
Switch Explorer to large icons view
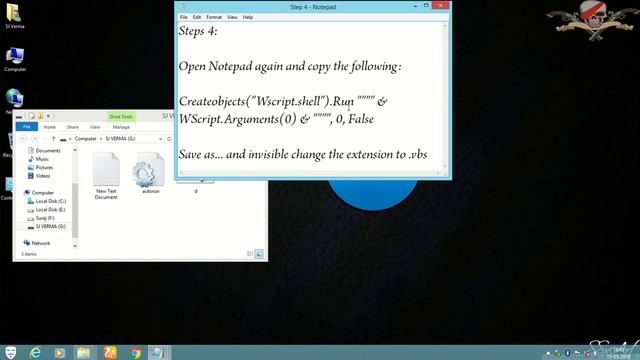pyautogui.click(x=259, y=254)
